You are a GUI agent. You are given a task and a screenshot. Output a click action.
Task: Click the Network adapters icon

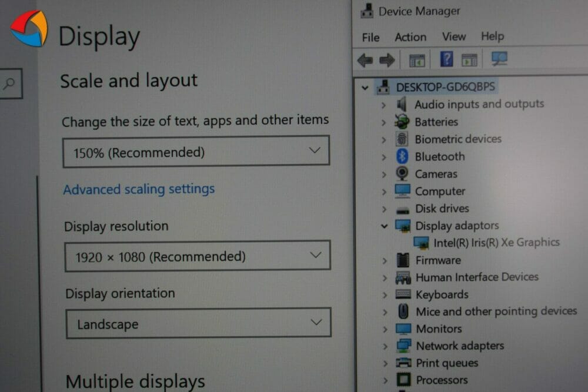point(403,345)
